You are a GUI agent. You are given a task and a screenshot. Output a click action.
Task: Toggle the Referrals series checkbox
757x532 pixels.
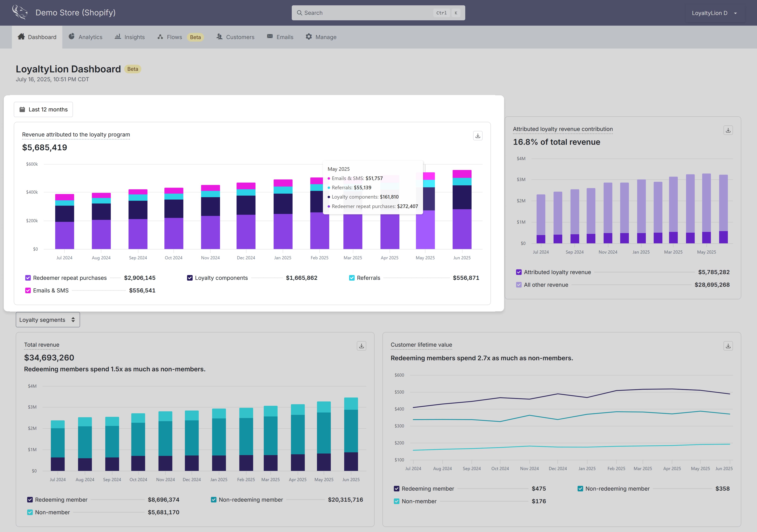pyautogui.click(x=352, y=278)
